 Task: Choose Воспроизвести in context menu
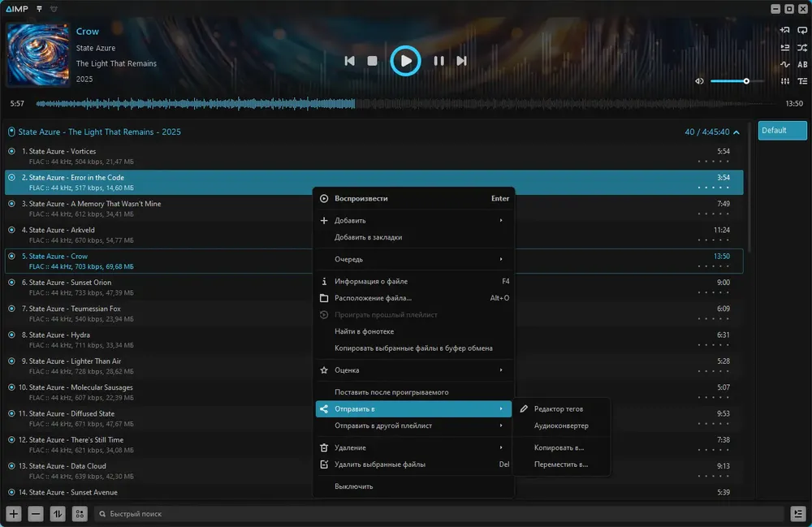point(414,198)
